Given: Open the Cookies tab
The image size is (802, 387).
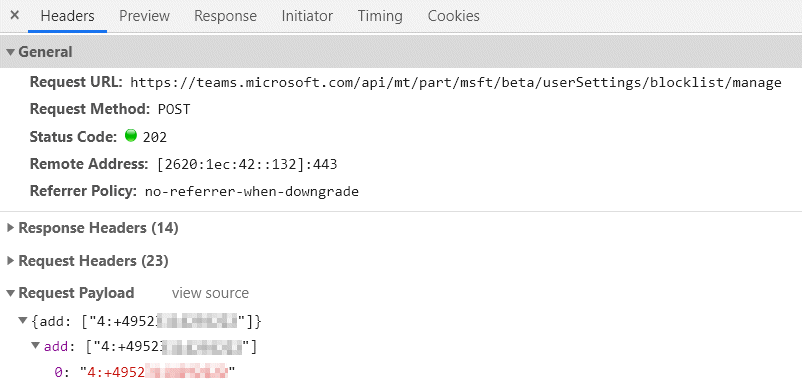Looking at the screenshot, I should pyautogui.click(x=454, y=16).
